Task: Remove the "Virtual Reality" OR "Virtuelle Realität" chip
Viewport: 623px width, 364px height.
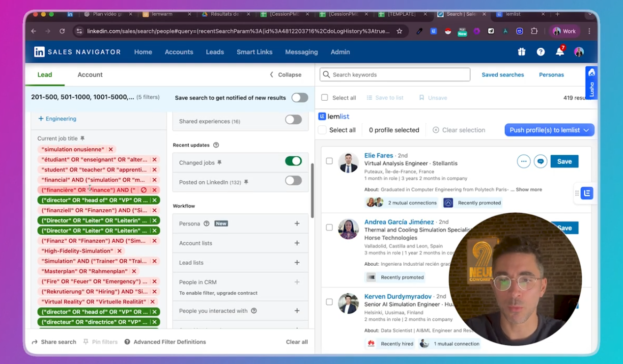Action: pyautogui.click(x=152, y=302)
